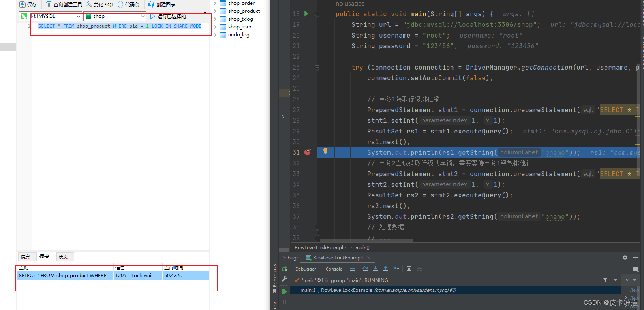Image resolution: width=644 pixels, height=310 pixels.
Task: Expand the undo_log table node
Action: click(215, 35)
